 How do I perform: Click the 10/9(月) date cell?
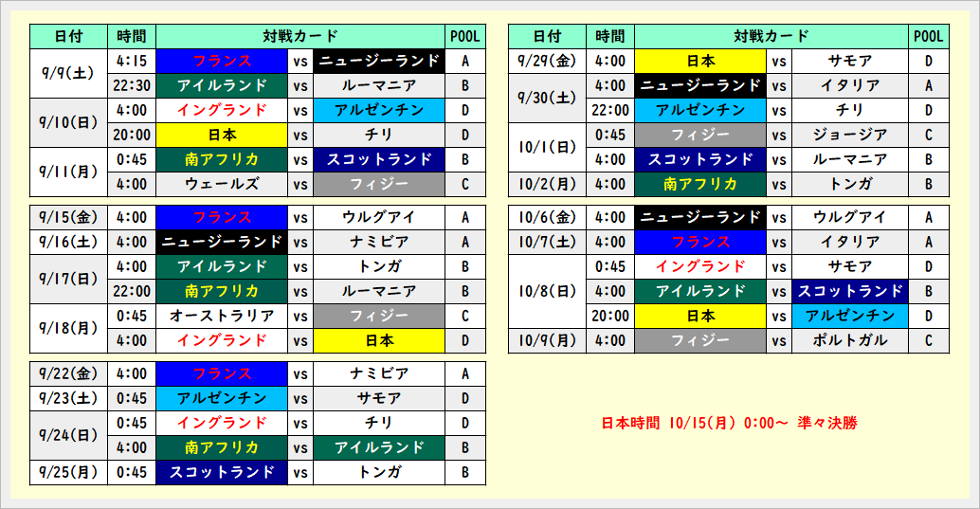tap(547, 340)
